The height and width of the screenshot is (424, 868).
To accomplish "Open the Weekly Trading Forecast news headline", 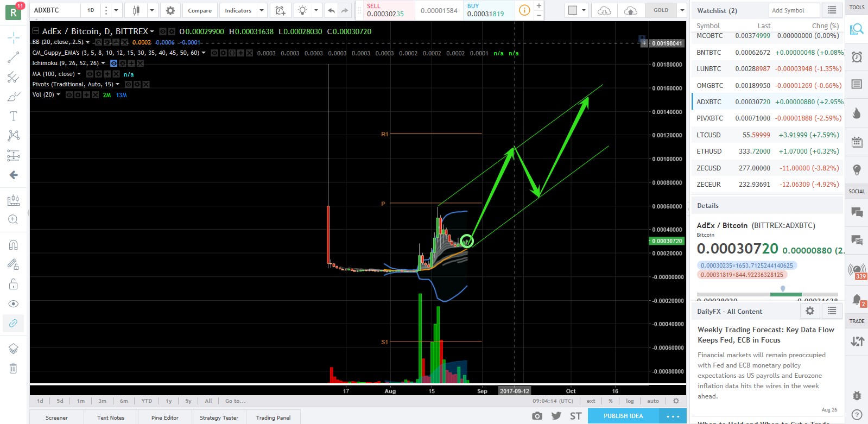I will [x=766, y=335].
